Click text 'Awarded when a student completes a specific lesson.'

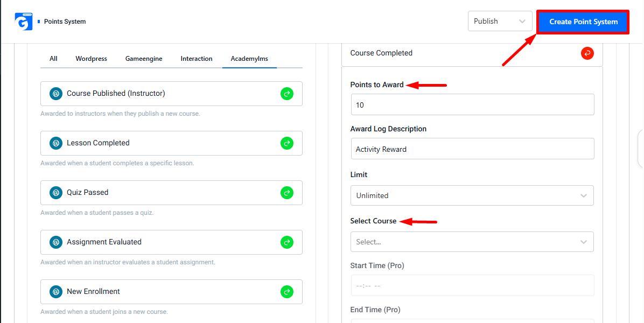(x=117, y=163)
